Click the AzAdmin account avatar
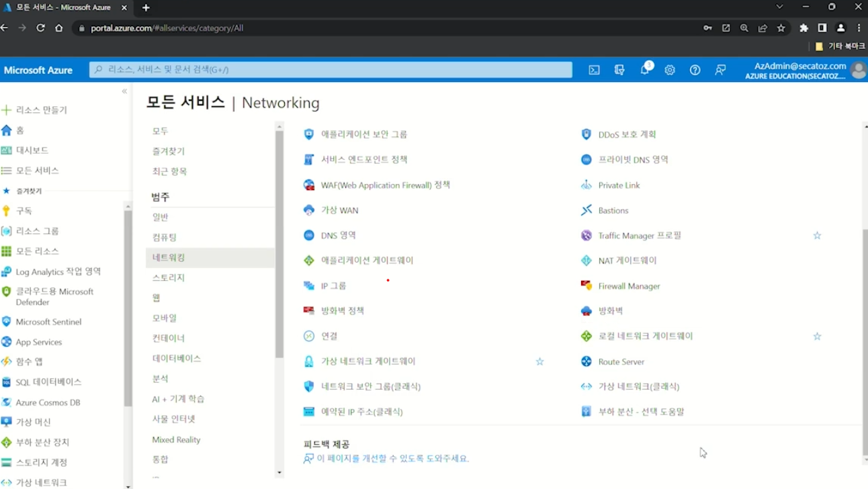Screen dimensions: 868x489 (858, 71)
